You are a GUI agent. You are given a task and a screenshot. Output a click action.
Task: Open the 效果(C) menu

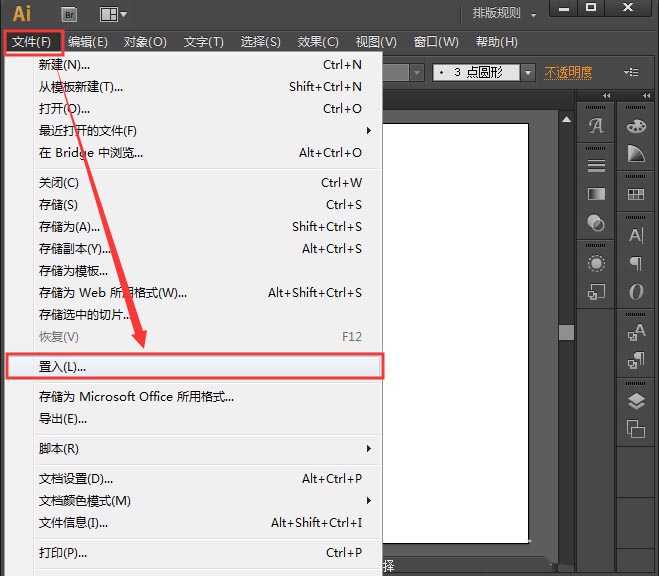[318, 42]
